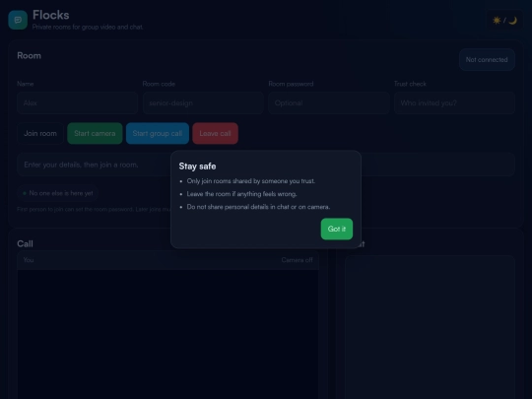532x399 pixels.
Task: Click the 'Camera off' label
Action: pyautogui.click(x=297, y=260)
